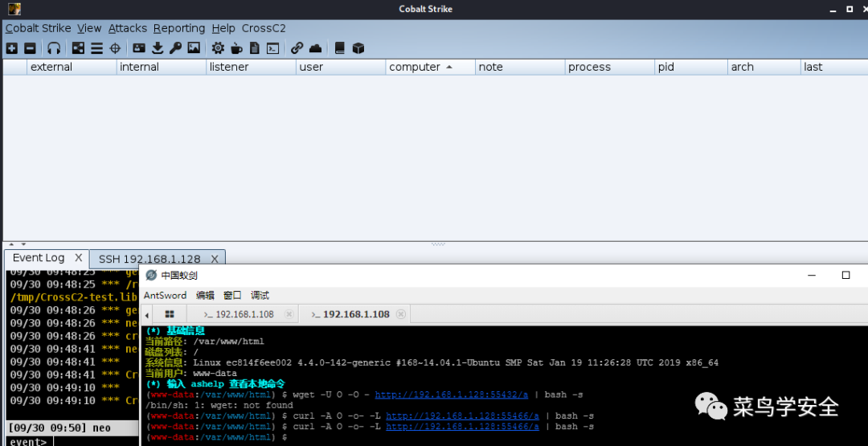The height and width of the screenshot is (446, 868).
Task: View Screenshots with the picture icon
Action: tap(194, 48)
